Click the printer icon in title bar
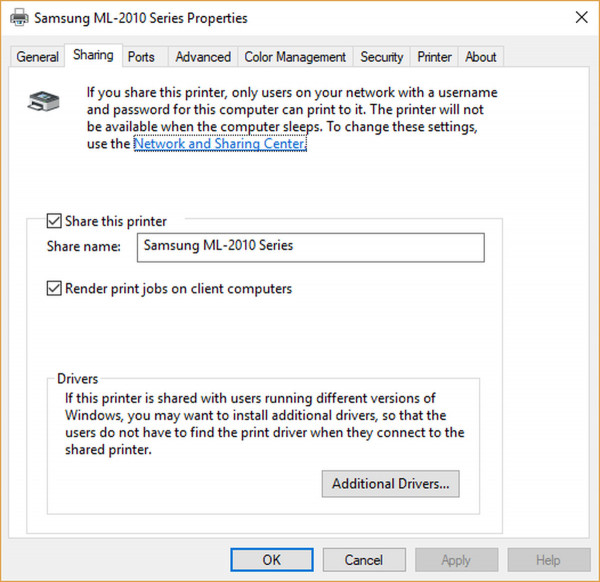Screen dimensions: 600x582 pos(19,18)
